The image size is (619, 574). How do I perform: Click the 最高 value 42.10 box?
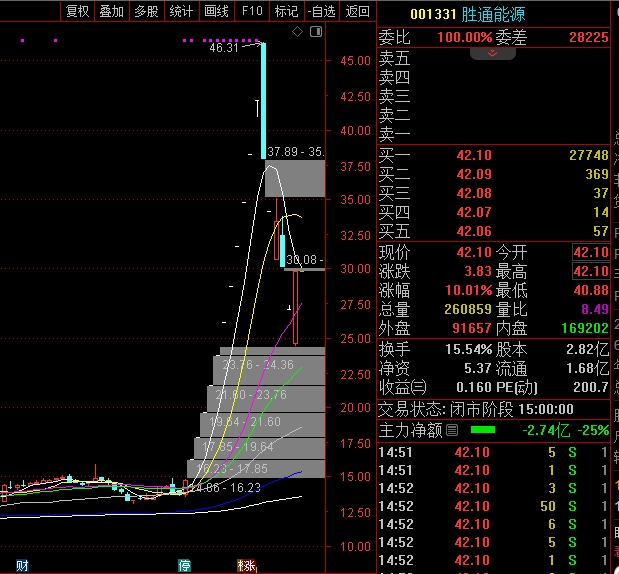pyautogui.click(x=591, y=271)
